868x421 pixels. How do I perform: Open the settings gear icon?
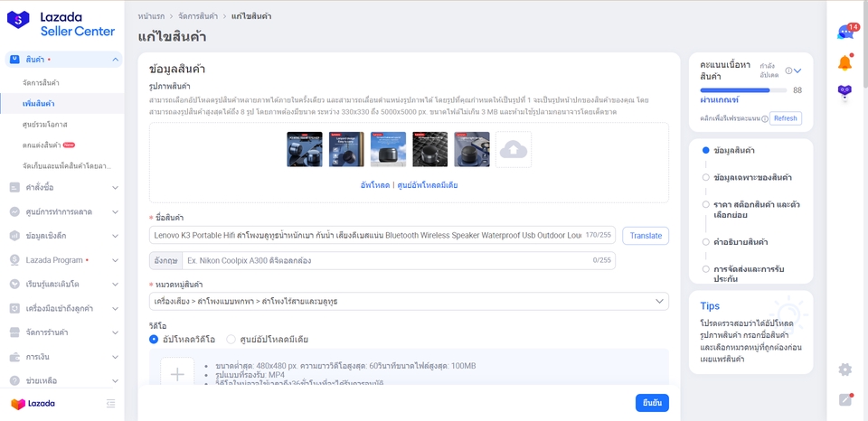844,370
